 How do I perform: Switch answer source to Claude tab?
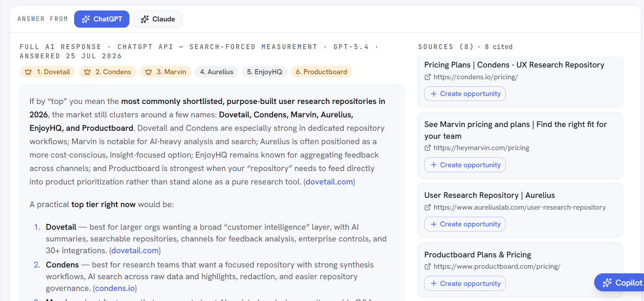coord(158,19)
